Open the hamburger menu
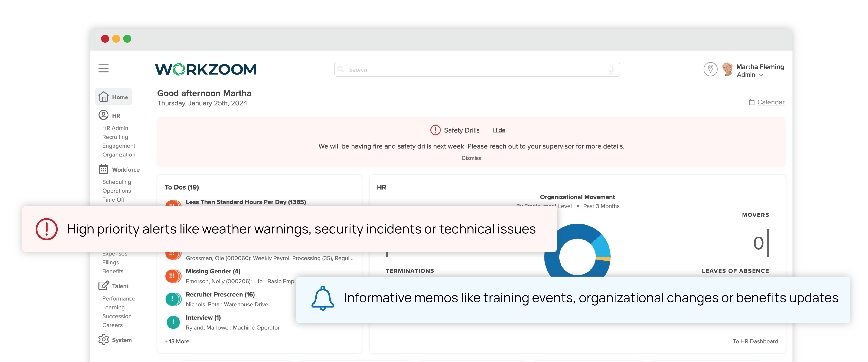The image size is (868, 362). point(103,68)
